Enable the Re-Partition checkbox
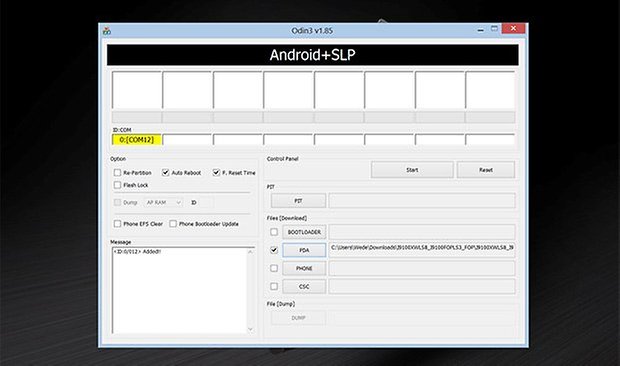The height and width of the screenshot is (366, 620). (x=117, y=173)
